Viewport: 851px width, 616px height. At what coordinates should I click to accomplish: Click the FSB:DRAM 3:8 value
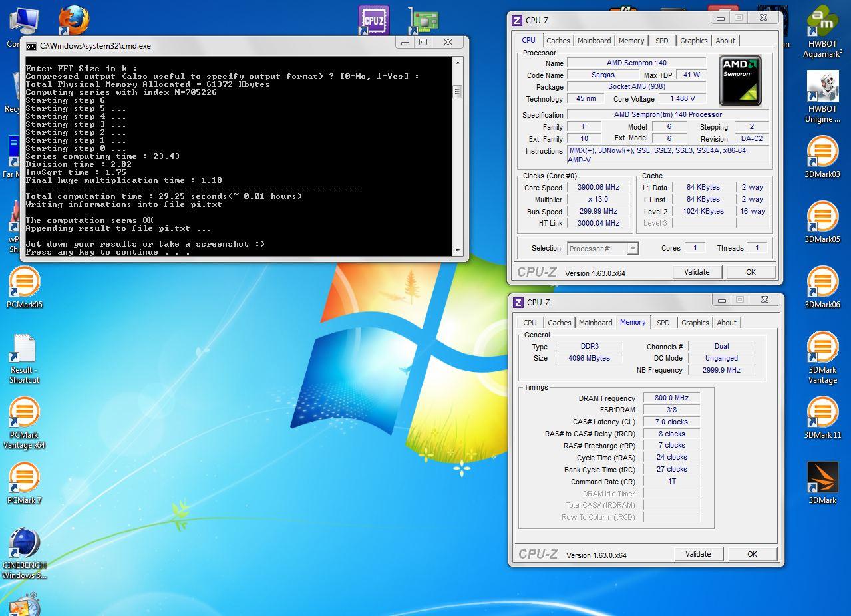[671, 410]
